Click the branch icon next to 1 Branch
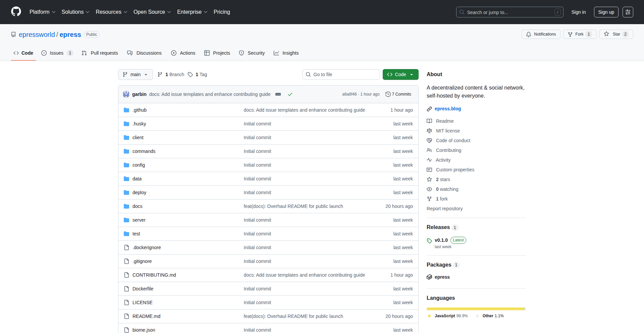 pyautogui.click(x=160, y=74)
